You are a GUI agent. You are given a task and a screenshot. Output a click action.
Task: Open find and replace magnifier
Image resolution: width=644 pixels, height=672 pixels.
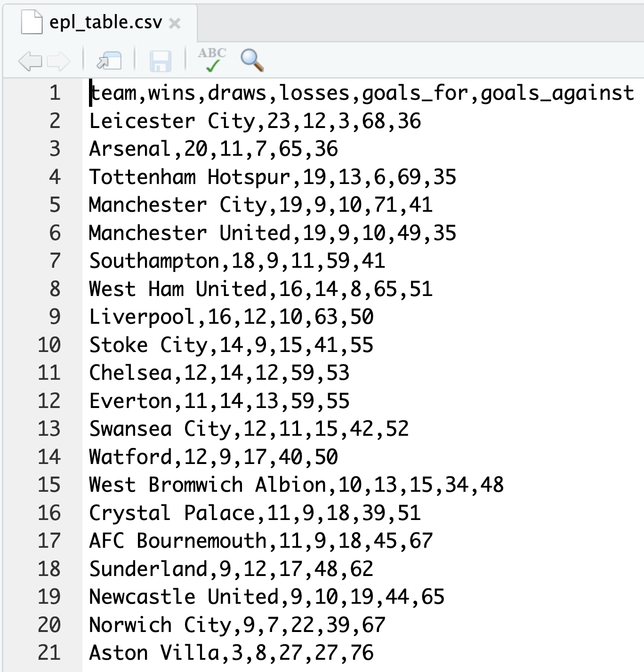click(x=252, y=60)
